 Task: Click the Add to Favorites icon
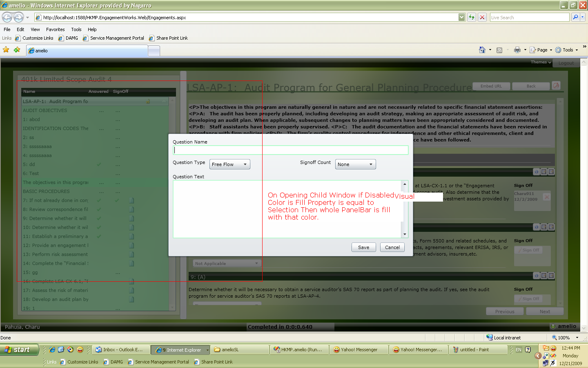[x=17, y=50]
